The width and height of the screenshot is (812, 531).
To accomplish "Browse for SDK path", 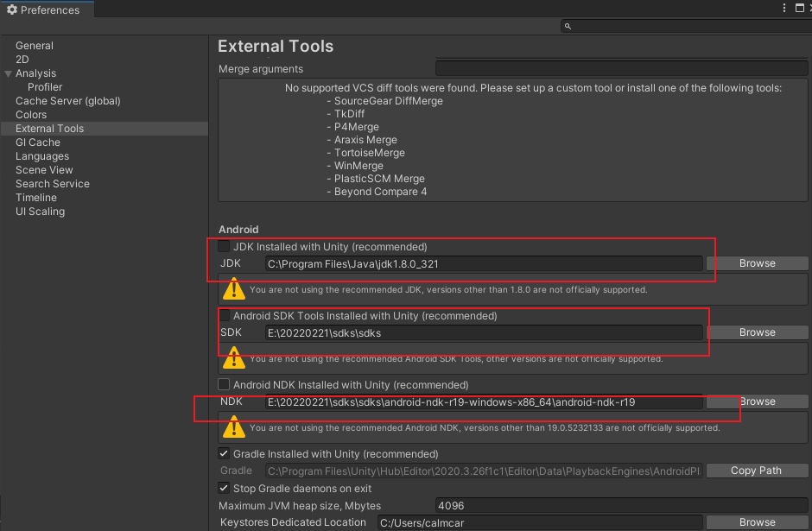I will [x=757, y=332].
